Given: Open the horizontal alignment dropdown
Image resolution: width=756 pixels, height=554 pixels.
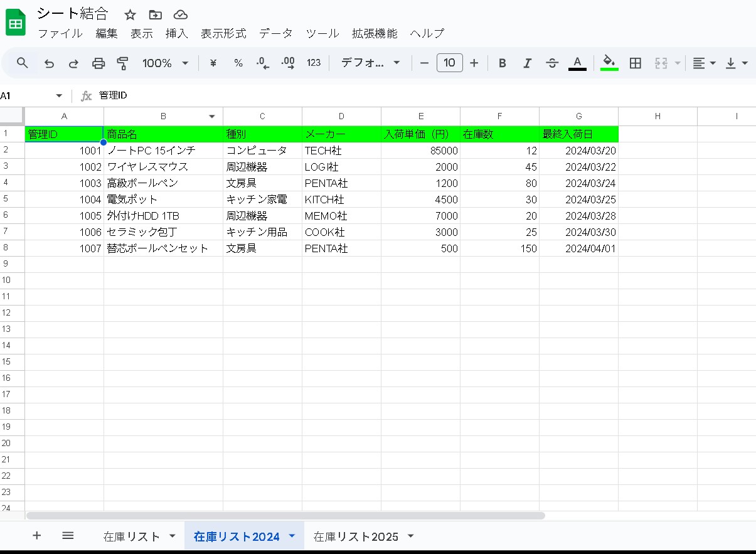Looking at the screenshot, I should [704, 63].
